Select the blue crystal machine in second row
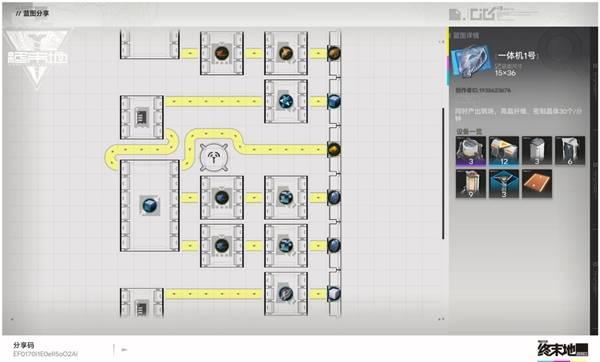The width and height of the screenshot is (600, 362). pyautogui.click(x=286, y=101)
